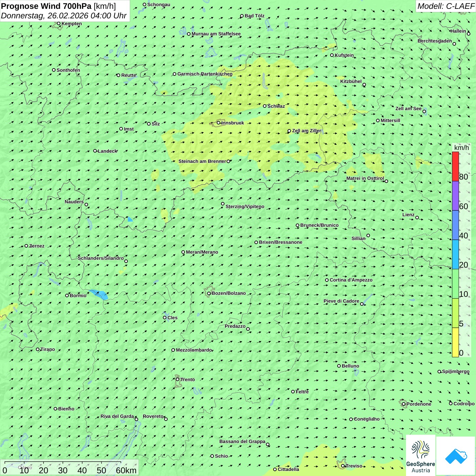Click the blue 40–60 legend swatch

tap(455, 225)
